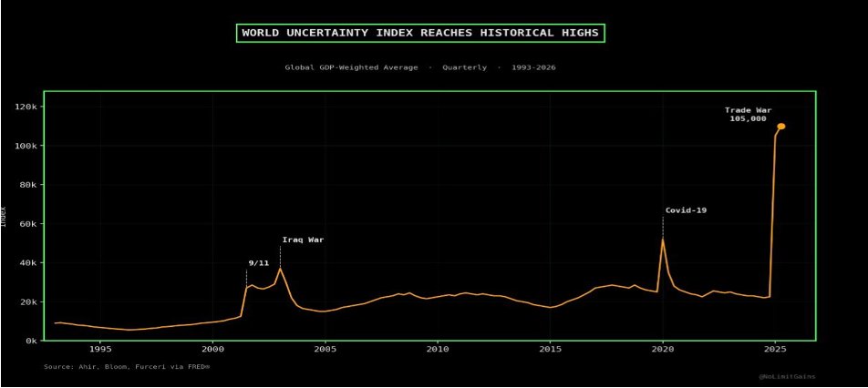Click the '40k' y-axis tick label

[x=27, y=263]
